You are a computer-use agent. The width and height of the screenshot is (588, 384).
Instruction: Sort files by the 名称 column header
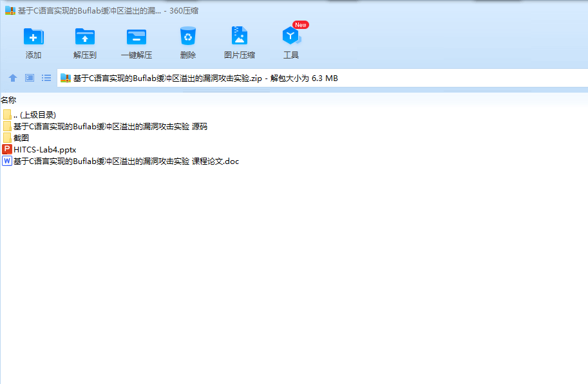[8, 100]
